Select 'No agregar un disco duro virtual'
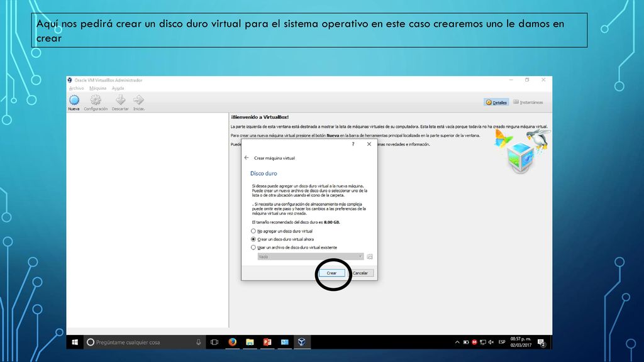This screenshot has height=362, width=644. tap(282, 231)
